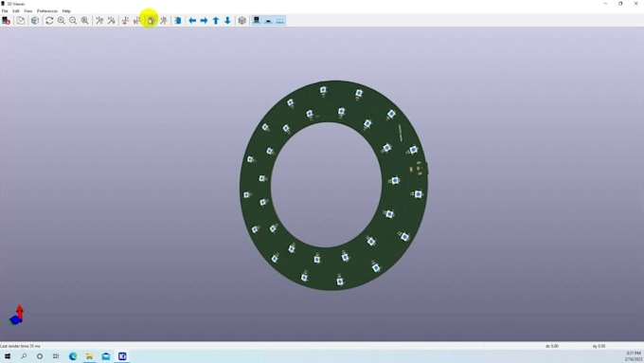644x363 pixels.
Task: Open the View menu
Action: point(27,11)
